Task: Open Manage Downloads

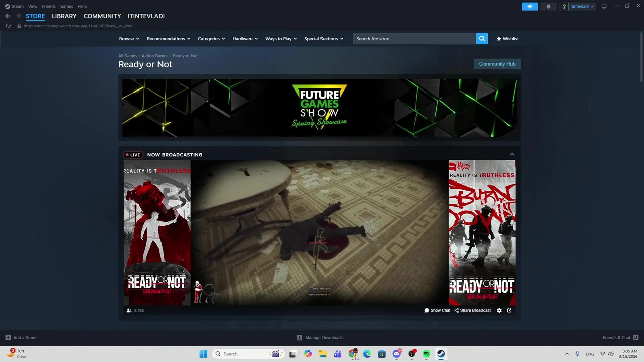Action: 319,338
